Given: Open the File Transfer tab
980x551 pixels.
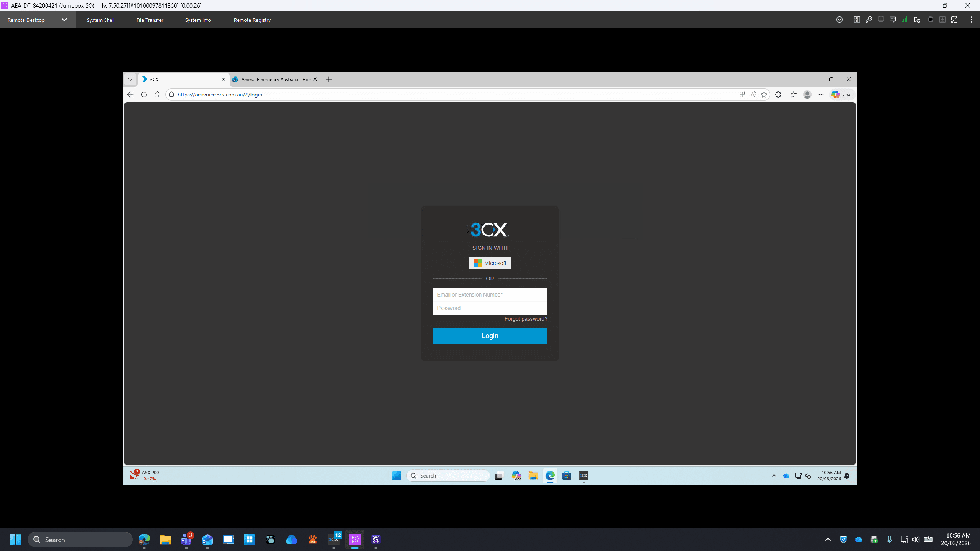Looking at the screenshot, I should 150,20.
